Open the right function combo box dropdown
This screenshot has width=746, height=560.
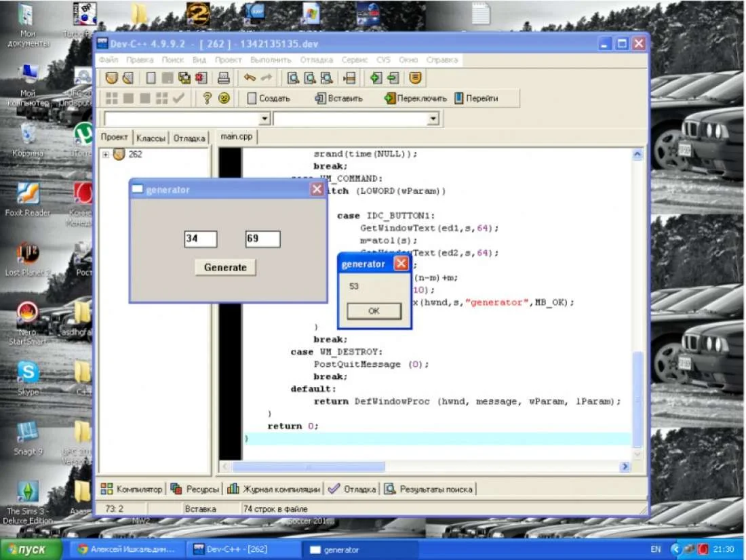433,119
